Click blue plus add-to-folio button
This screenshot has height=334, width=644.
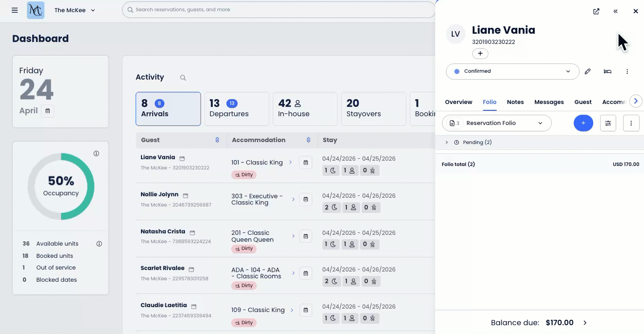click(583, 123)
